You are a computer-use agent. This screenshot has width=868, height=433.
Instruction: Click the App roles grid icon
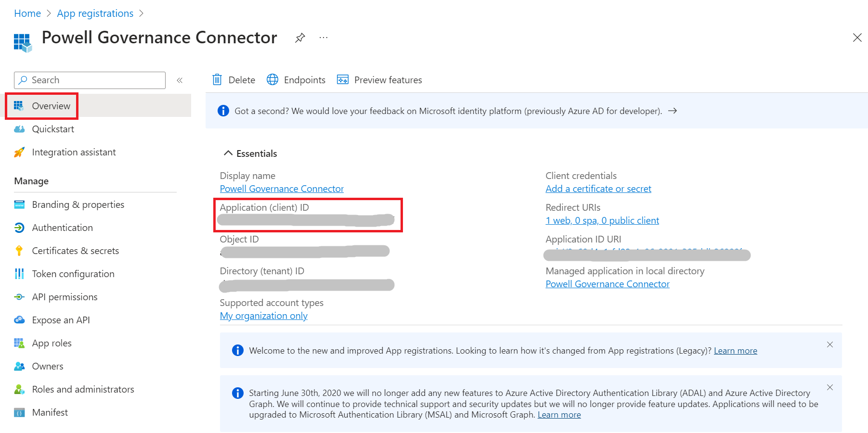tap(19, 343)
